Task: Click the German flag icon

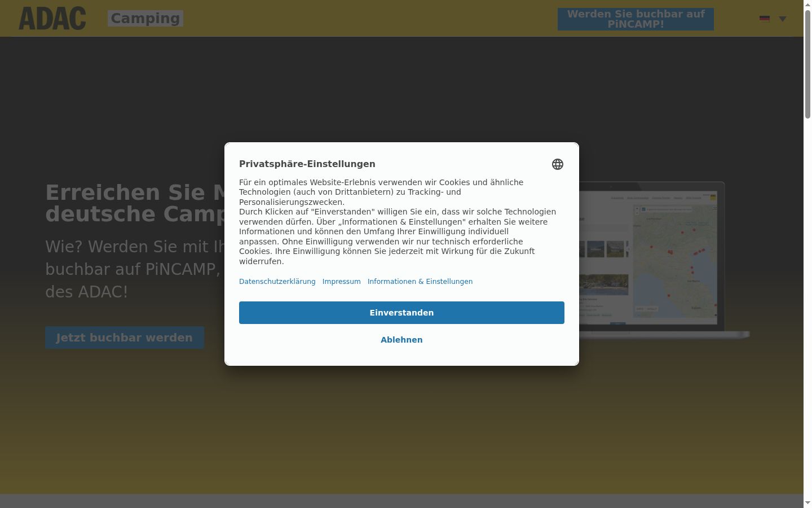Action: tap(765, 19)
